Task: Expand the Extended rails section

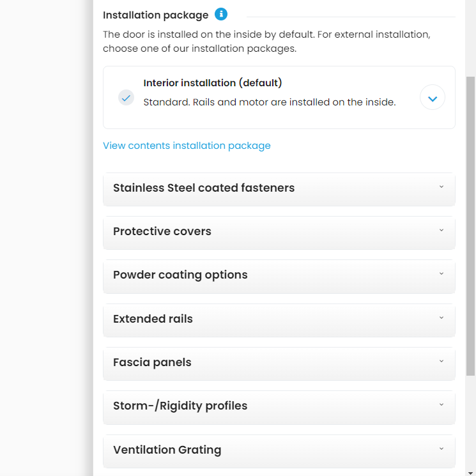Action: [x=153, y=319]
